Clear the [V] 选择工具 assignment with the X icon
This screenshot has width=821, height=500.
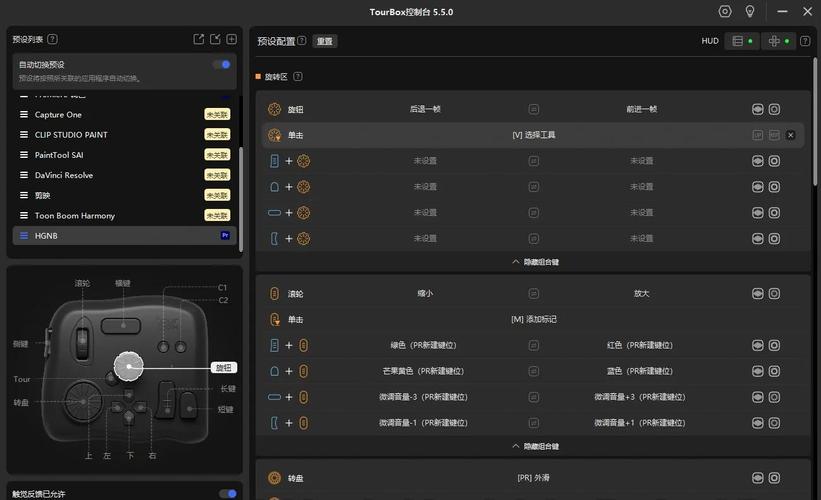[791, 135]
